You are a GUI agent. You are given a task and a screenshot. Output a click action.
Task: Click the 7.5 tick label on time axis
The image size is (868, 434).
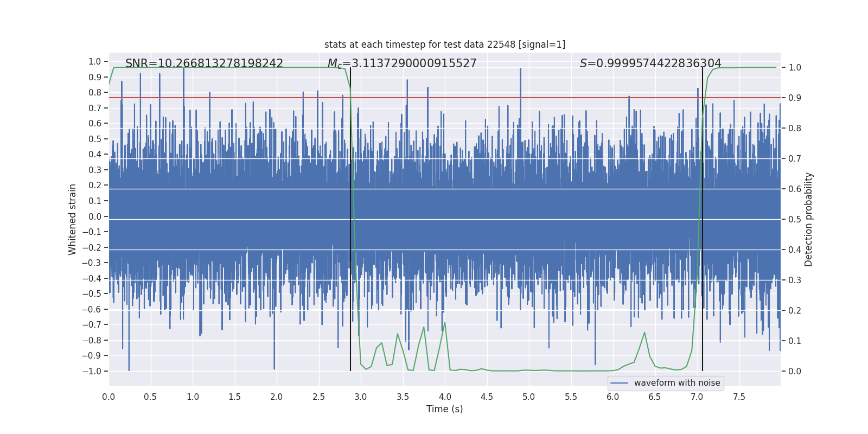click(739, 397)
